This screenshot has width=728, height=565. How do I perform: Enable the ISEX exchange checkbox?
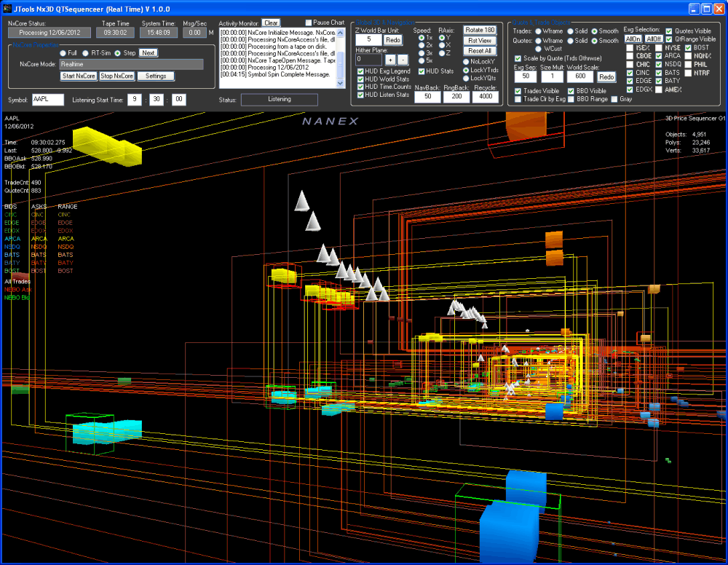(x=630, y=48)
